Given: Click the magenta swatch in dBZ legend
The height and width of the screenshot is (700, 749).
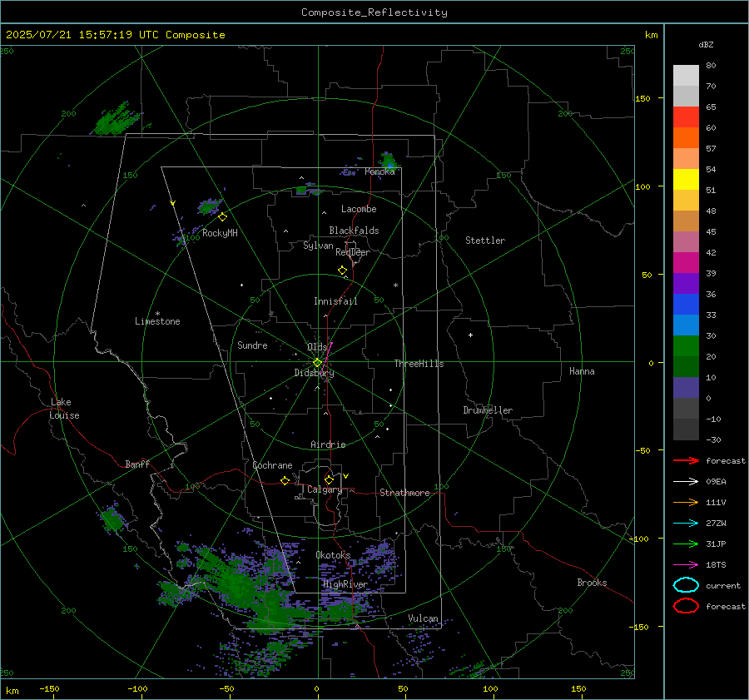Looking at the screenshot, I should click(x=686, y=262).
